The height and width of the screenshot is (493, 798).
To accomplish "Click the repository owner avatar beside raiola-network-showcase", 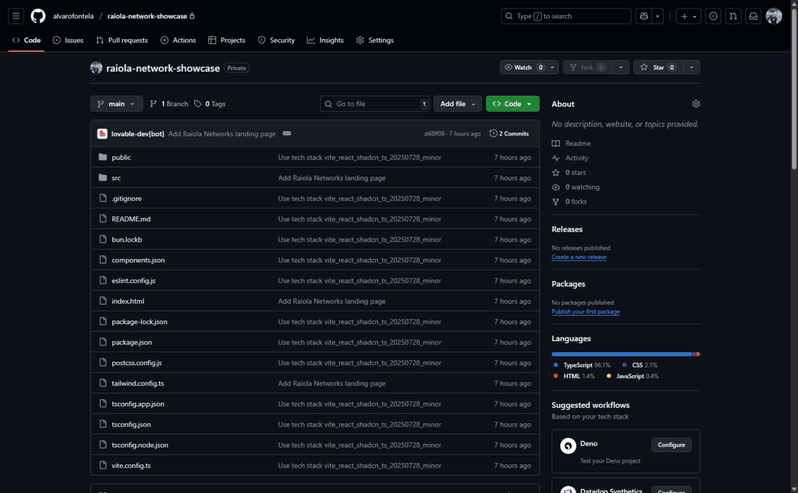I will coord(96,68).
